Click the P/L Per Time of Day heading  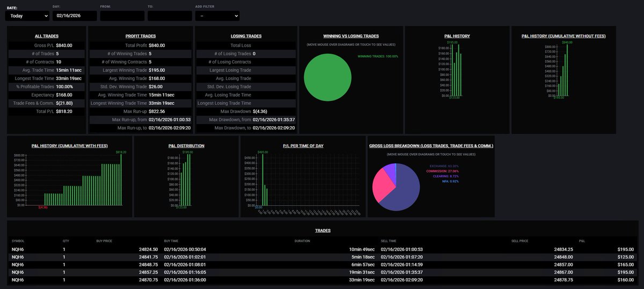(x=303, y=146)
